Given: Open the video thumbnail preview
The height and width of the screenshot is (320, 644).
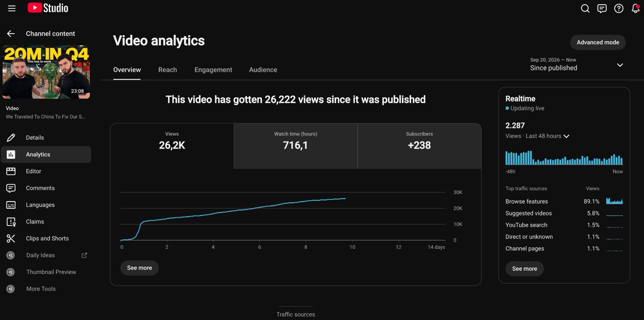Looking at the screenshot, I should coord(46,72).
